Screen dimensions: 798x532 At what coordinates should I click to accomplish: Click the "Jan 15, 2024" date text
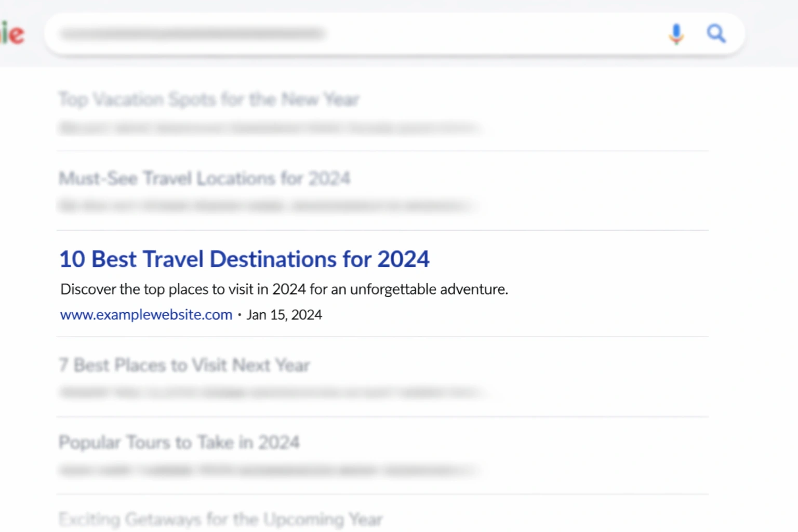point(284,315)
